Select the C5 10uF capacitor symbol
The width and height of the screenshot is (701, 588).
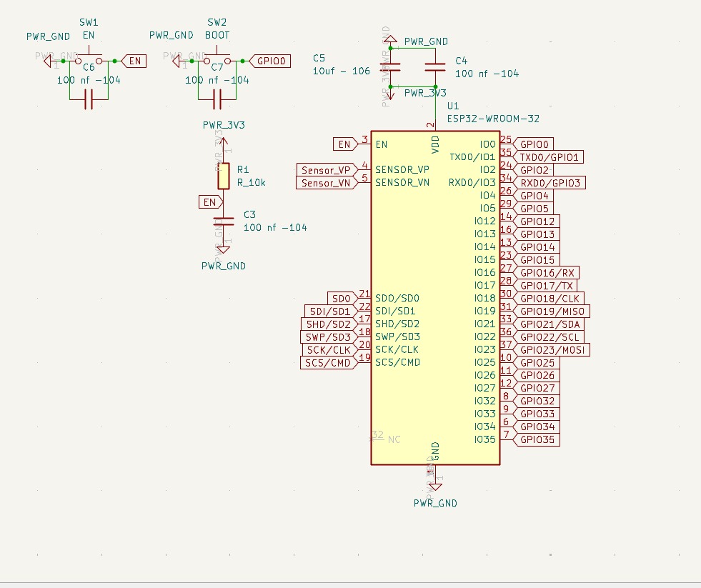point(390,68)
